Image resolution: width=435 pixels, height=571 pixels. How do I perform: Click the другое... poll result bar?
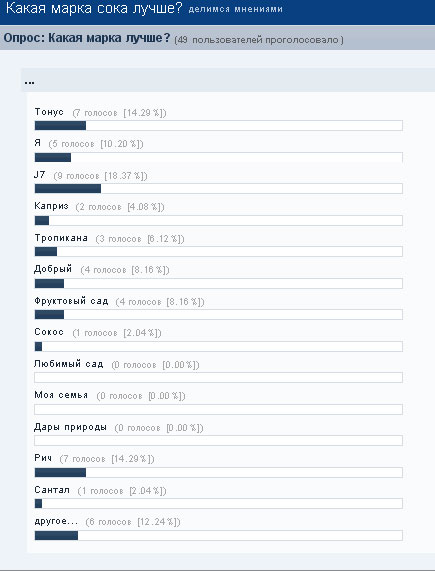click(218, 535)
